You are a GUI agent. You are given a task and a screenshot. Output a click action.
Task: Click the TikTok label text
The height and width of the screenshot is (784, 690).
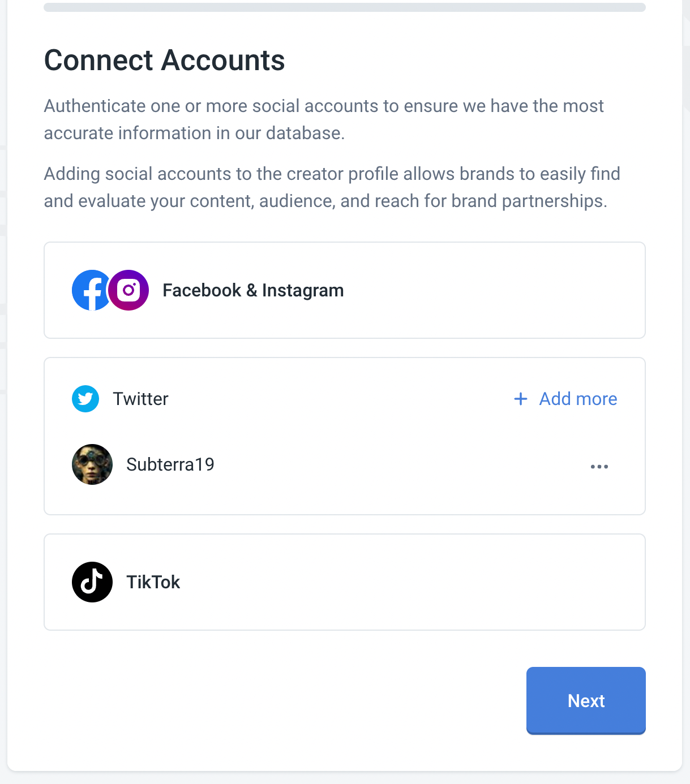click(153, 582)
